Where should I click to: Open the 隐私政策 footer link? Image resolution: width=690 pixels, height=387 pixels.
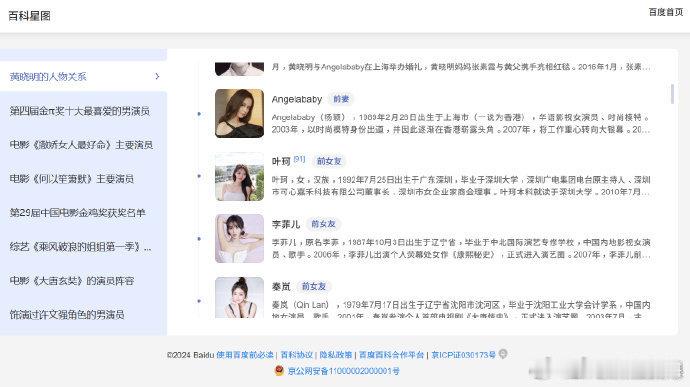[336, 355]
